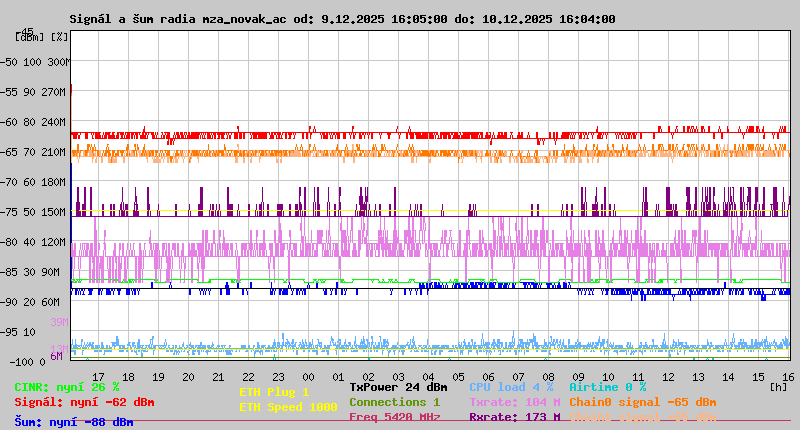This screenshot has width=800, height=430.
Task: Select the Airtime 0 % legend label
Action: [x=607, y=387]
